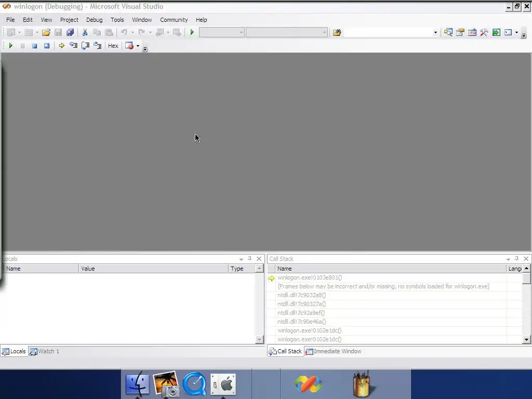The image size is (532, 399).
Task: Open the View menu
Action: [46, 20]
